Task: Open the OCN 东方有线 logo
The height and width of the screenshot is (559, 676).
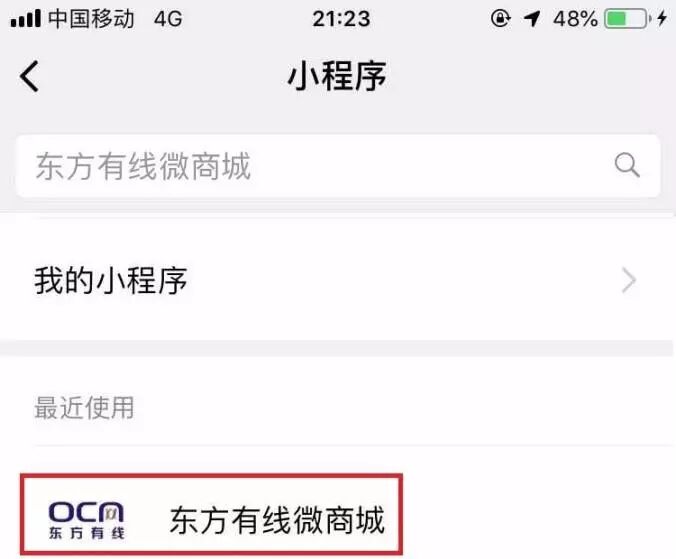Action: pyautogui.click(x=86, y=520)
